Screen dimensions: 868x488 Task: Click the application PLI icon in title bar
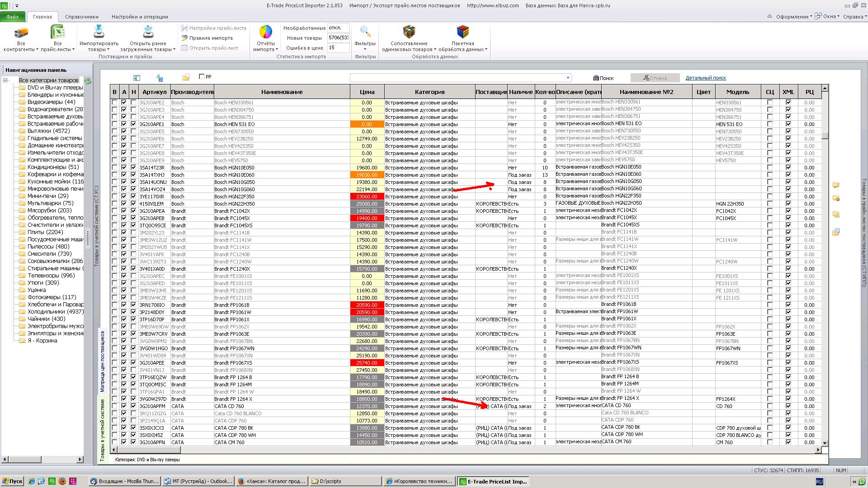4,5
